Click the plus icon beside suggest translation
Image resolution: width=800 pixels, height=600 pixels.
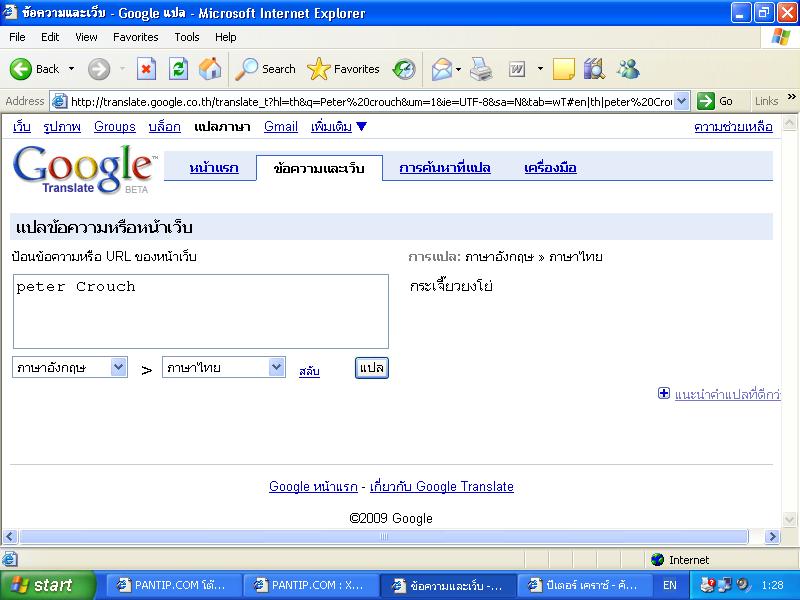click(x=663, y=393)
